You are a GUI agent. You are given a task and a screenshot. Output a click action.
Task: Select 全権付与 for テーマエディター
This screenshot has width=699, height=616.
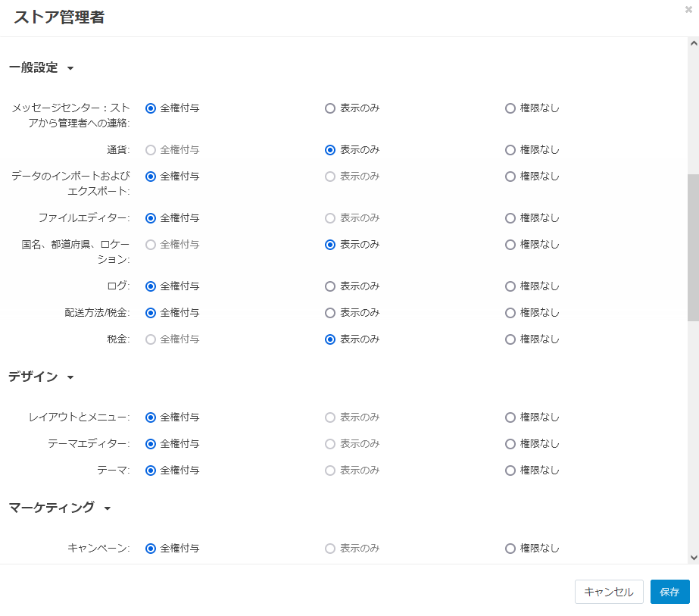point(151,444)
